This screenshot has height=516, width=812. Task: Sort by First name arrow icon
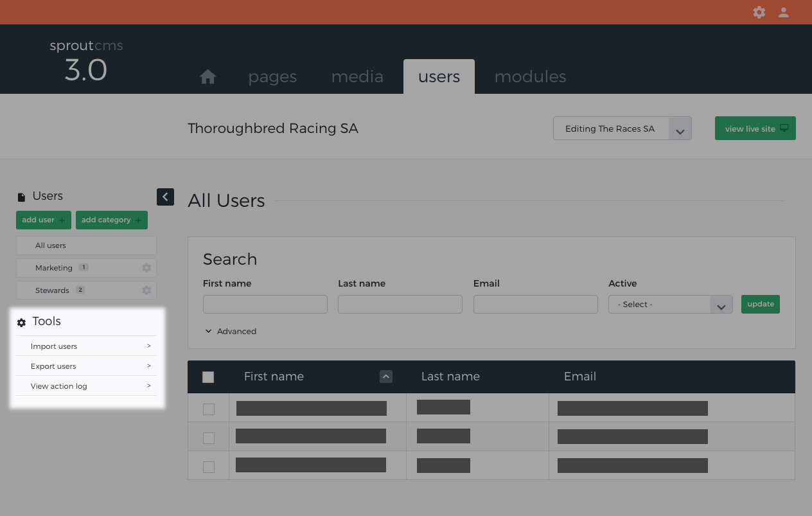tap(386, 377)
